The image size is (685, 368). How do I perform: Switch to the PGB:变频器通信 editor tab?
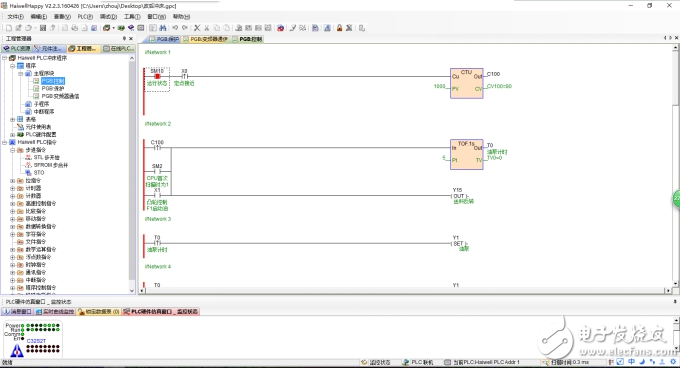205,39
